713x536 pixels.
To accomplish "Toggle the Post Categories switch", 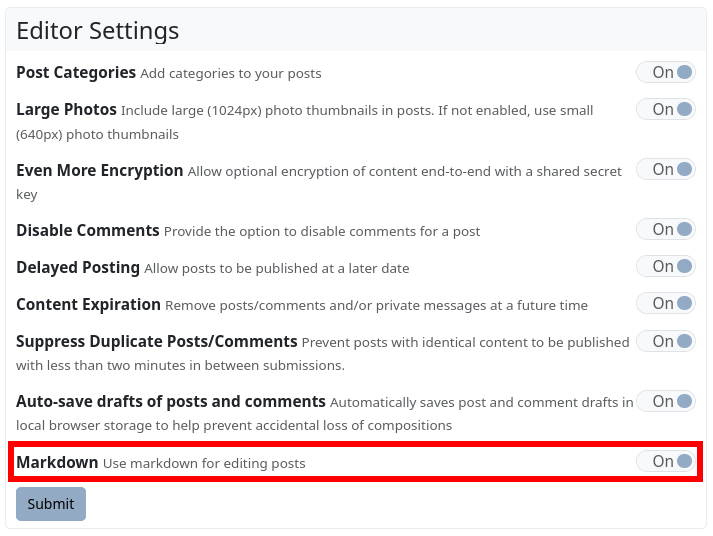I will [666, 72].
